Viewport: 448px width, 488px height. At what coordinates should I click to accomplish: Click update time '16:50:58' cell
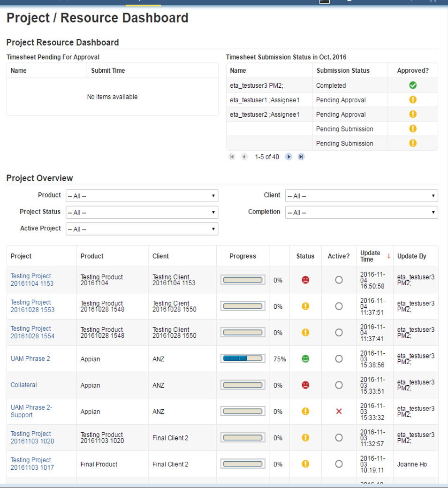(x=372, y=286)
